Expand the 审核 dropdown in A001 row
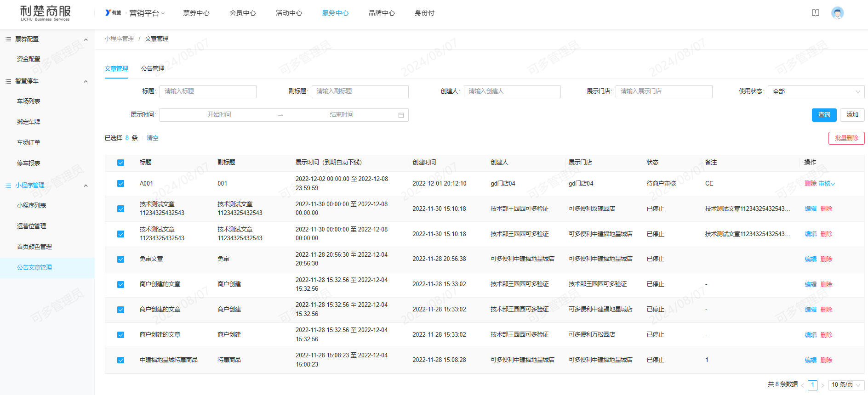 tap(827, 184)
